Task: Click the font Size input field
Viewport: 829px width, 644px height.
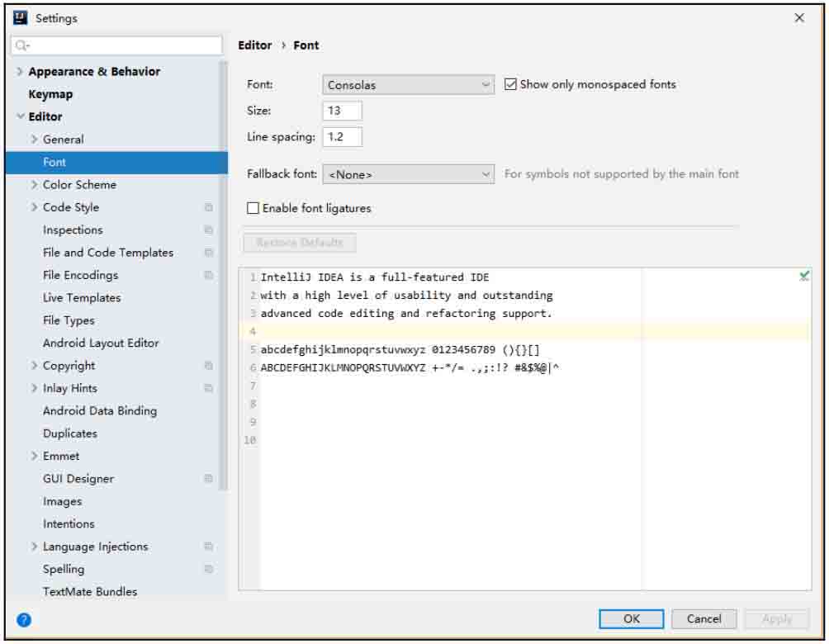Action: pos(342,111)
